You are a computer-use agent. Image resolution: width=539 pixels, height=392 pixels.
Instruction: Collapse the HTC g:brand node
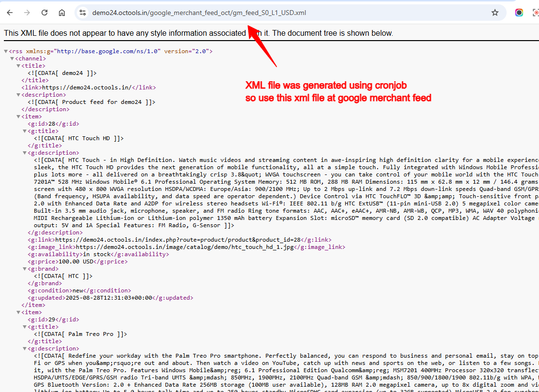pyautogui.click(x=25, y=269)
